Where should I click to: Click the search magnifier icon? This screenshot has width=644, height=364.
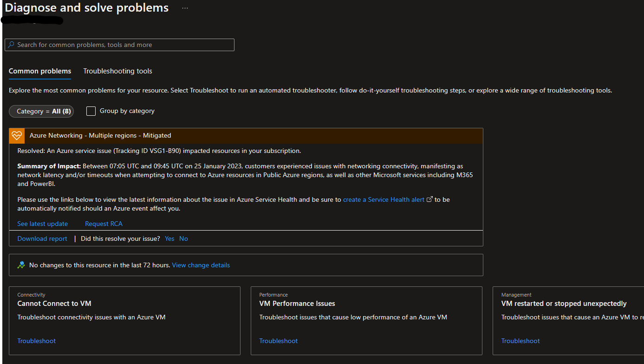point(12,45)
